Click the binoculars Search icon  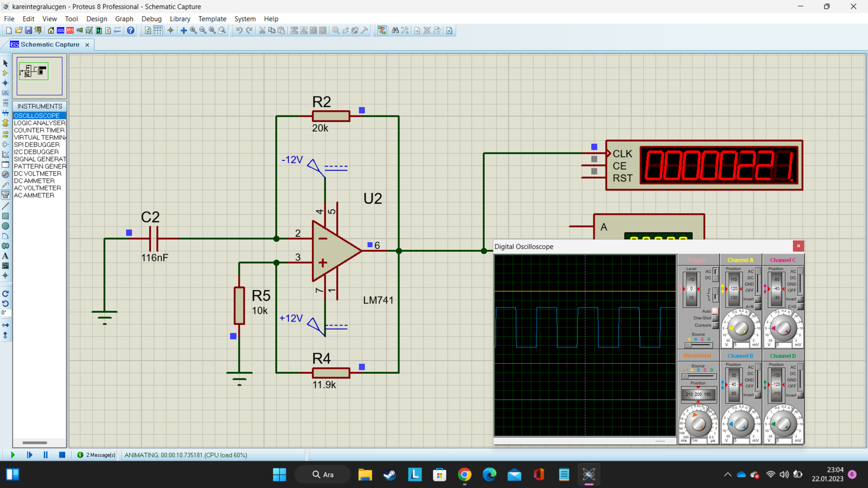tap(395, 30)
